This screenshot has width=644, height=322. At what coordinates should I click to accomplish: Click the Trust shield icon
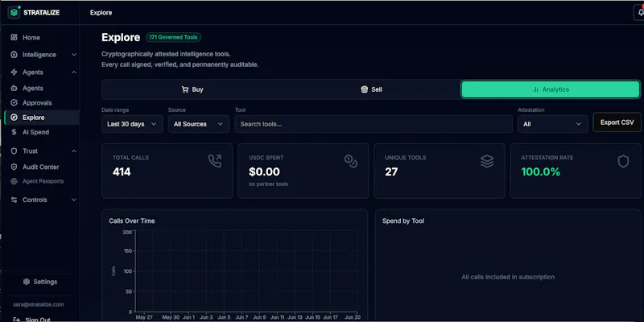click(14, 151)
